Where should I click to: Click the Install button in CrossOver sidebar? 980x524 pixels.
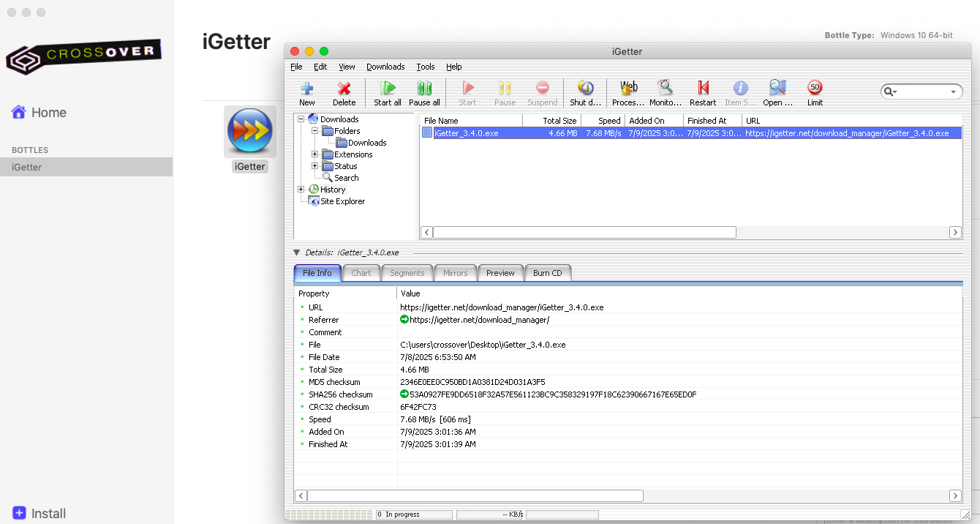[38, 513]
